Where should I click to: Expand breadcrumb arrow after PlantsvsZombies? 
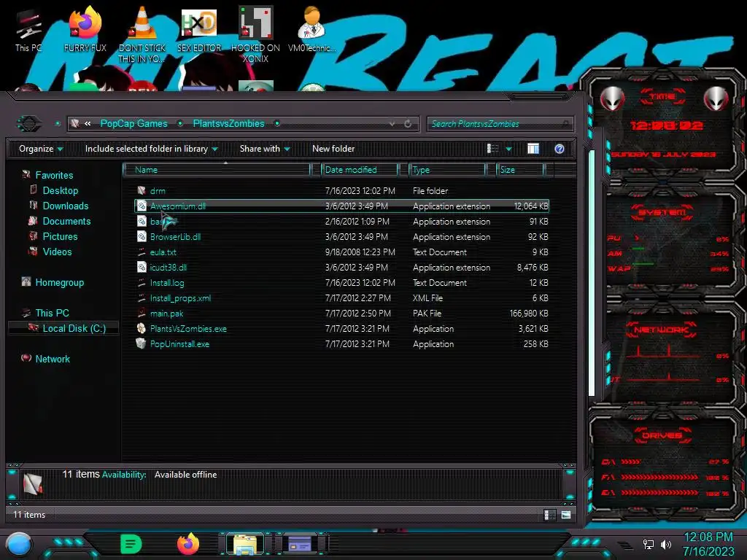(276, 124)
